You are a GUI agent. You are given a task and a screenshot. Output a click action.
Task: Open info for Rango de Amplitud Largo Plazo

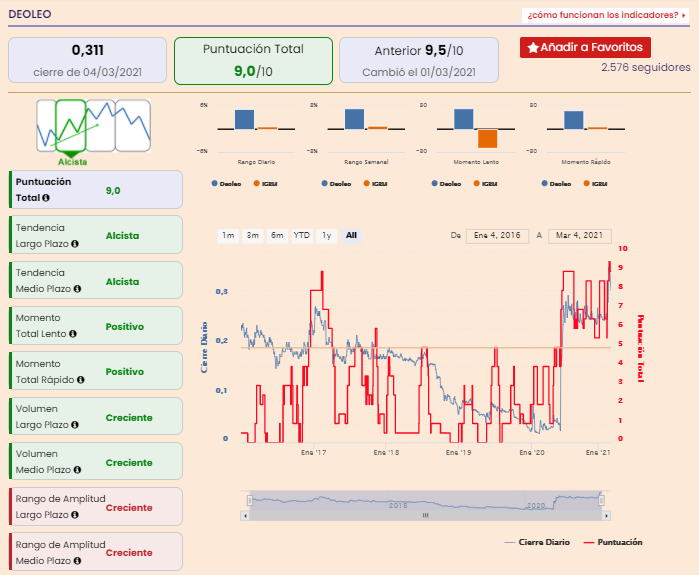75,515
